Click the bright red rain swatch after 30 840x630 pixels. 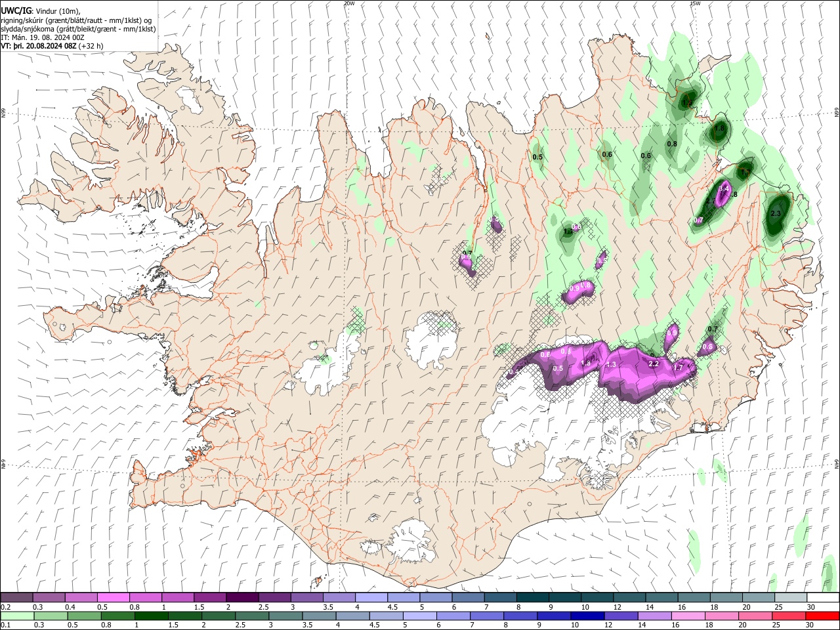(823, 616)
